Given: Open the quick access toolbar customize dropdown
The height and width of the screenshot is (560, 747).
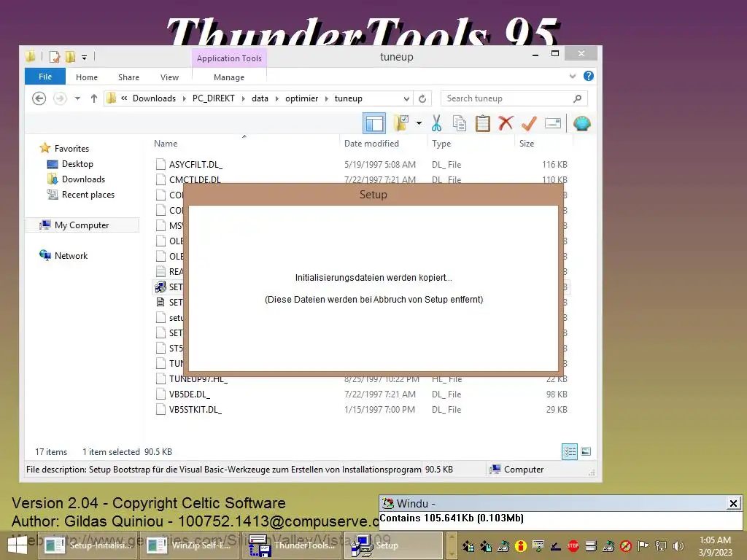Looking at the screenshot, I should coord(84,58).
